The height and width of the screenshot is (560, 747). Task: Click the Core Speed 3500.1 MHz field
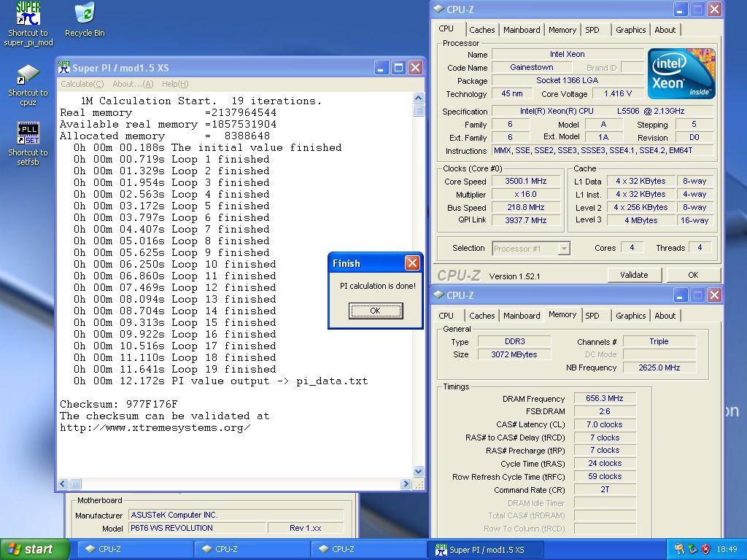[x=525, y=181]
